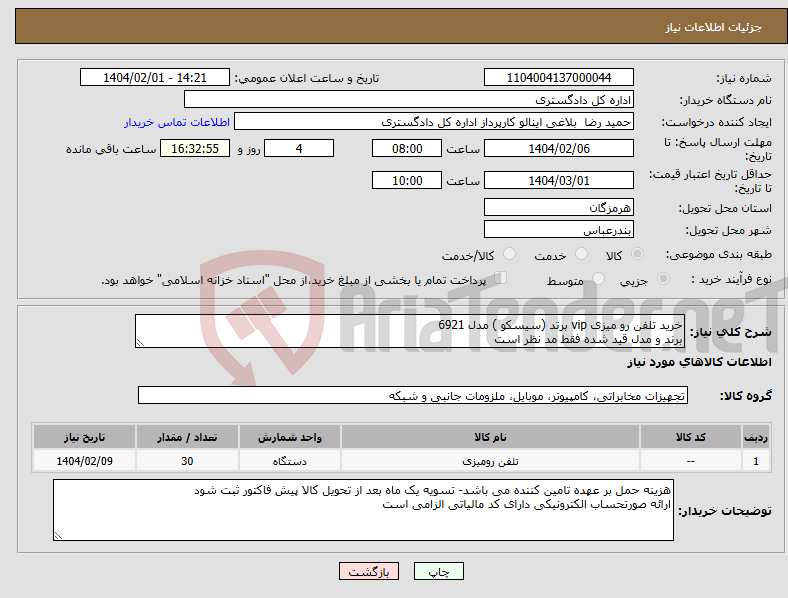Click the remaining time field 16:32:55
Image resolution: width=788 pixels, height=598 pixels.
pyautogui.click(x=195, y=148)
